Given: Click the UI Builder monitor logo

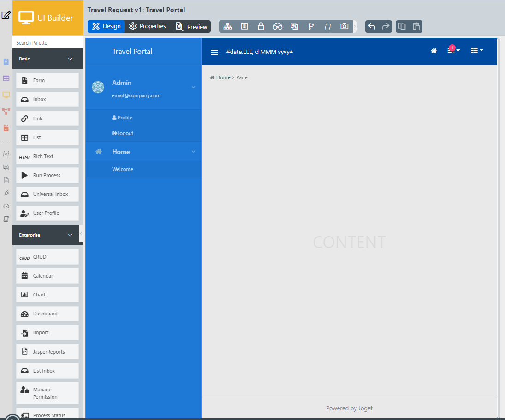Looking at the screenshot, I should (26, 18).
